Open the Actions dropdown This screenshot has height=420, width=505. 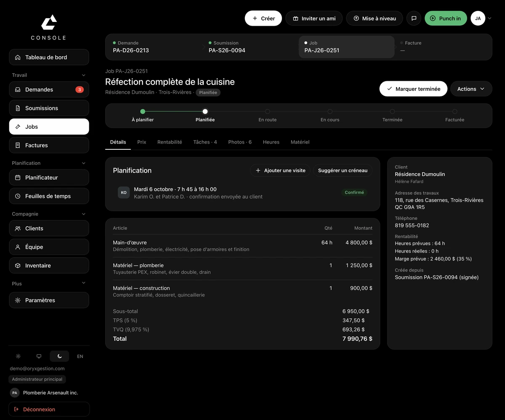point(471,89)
